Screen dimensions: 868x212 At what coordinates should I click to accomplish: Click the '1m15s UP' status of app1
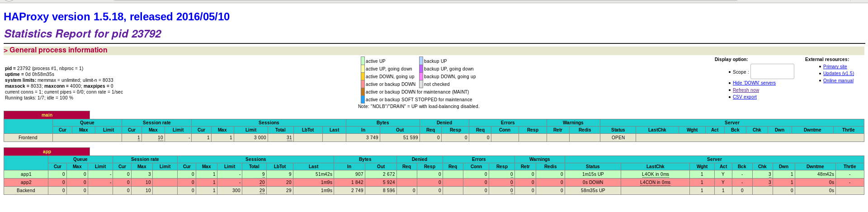click(593, 174)
